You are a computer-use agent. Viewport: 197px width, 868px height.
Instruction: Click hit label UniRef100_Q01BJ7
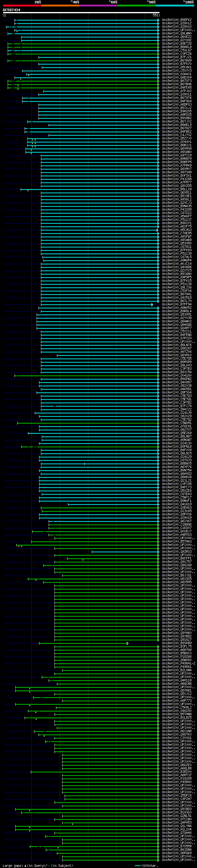point(177,531)
